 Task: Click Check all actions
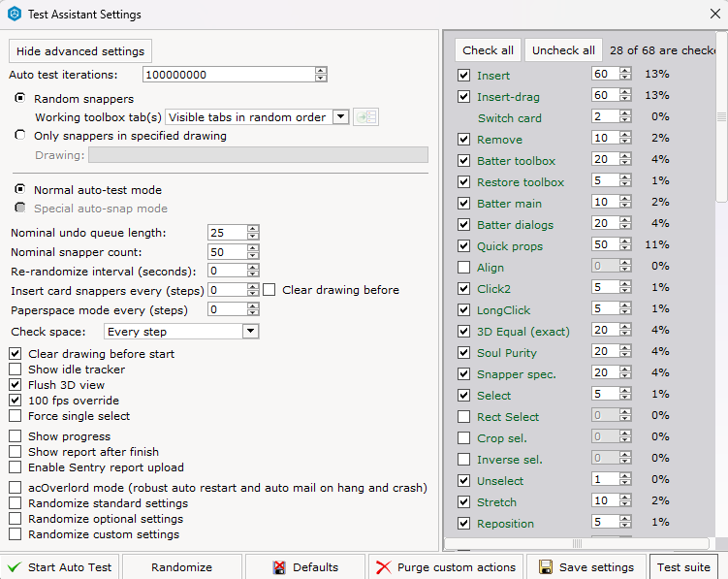[x=488, y=50]
